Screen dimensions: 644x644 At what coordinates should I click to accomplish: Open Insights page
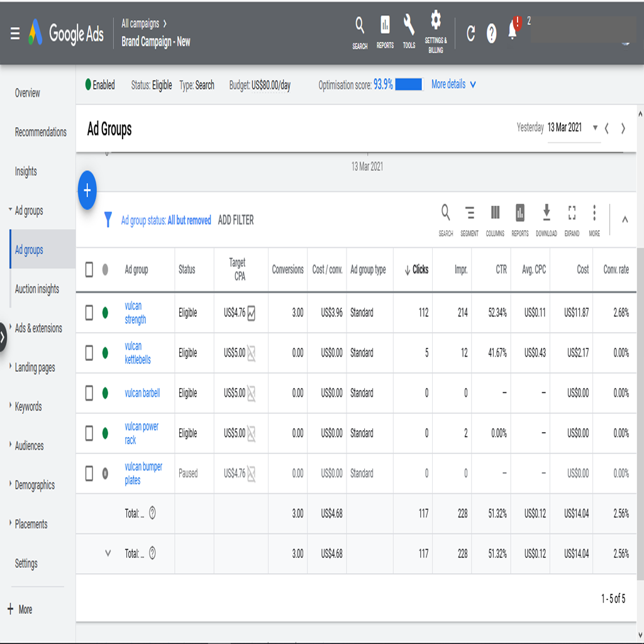pos(26,171)
